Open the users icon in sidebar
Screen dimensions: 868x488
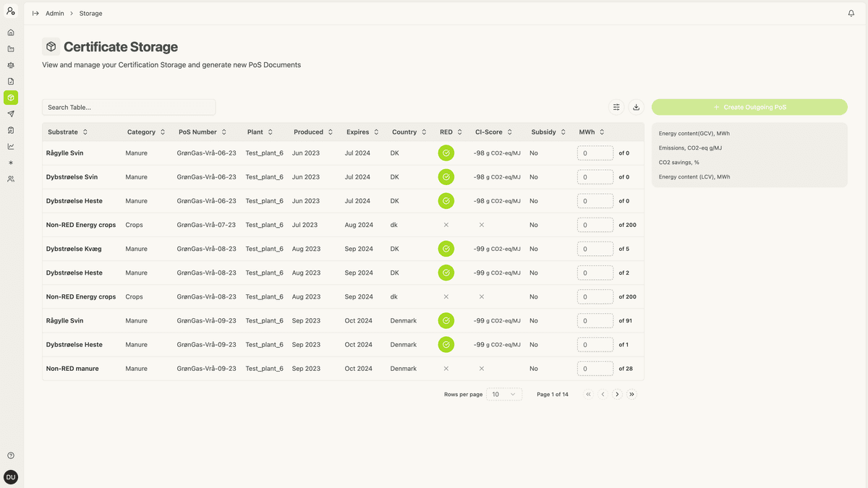point(11,179)
